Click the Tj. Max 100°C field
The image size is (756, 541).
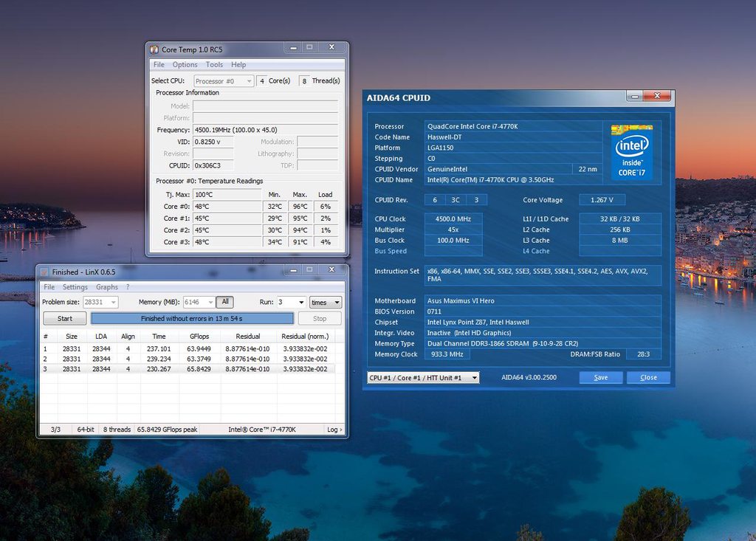(227, 194)
